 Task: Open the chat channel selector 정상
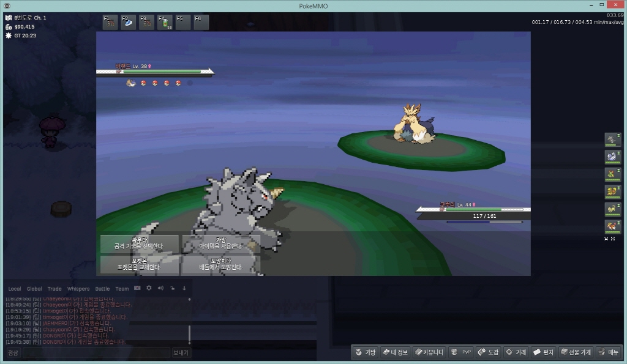tap(13, 353)
